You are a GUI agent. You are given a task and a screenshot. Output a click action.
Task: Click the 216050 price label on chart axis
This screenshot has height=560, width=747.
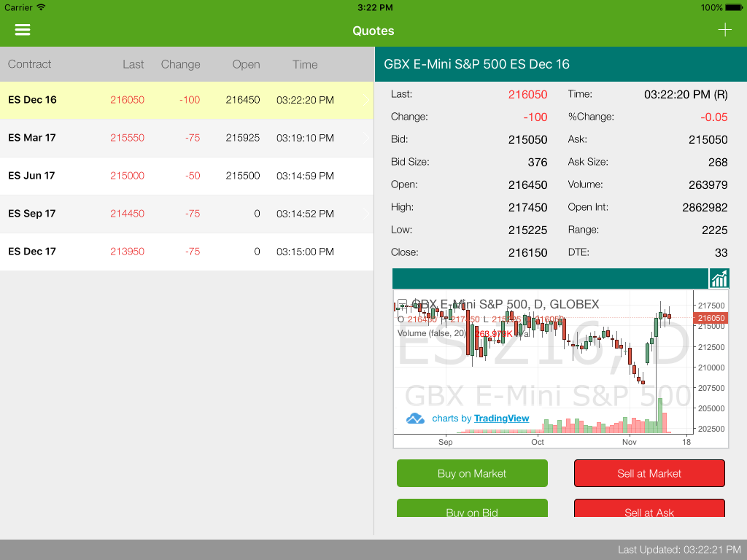tap(711, 318)
